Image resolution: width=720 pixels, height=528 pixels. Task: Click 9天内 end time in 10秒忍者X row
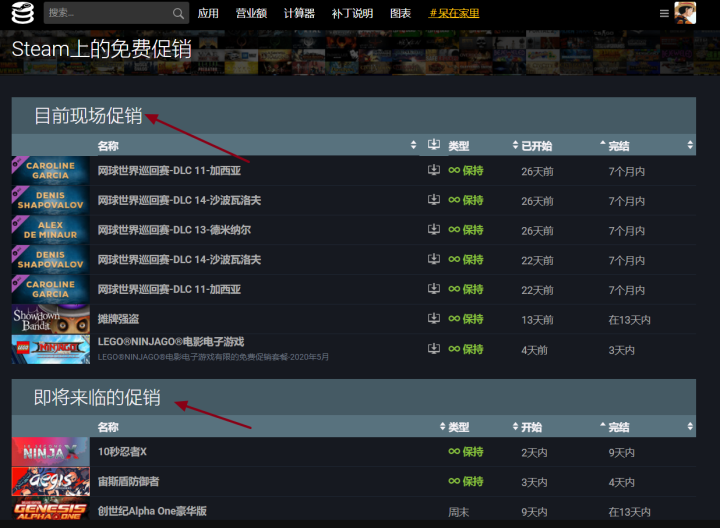pos(621,453)
